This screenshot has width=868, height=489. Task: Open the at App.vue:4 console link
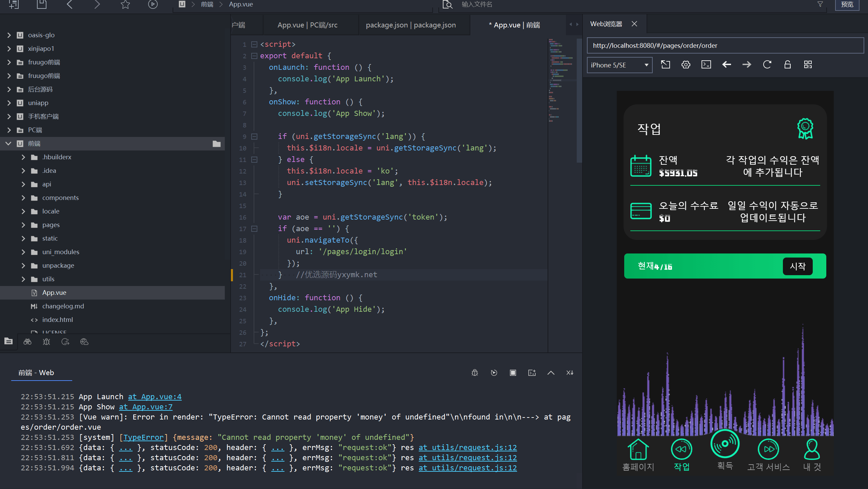(x=155, y=396)
